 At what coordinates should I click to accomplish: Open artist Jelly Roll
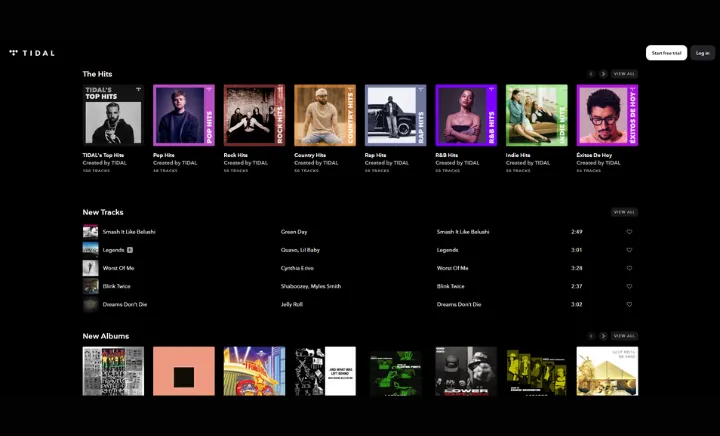tap(292, 304)
